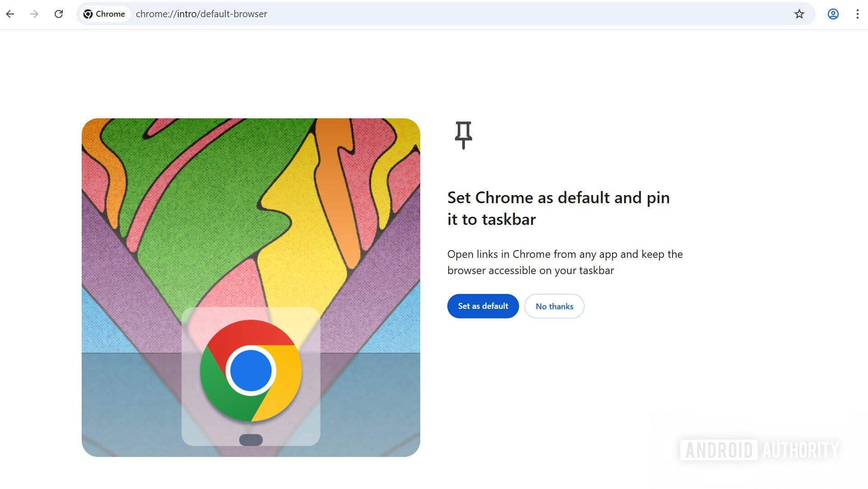Reload the current page

59,14
